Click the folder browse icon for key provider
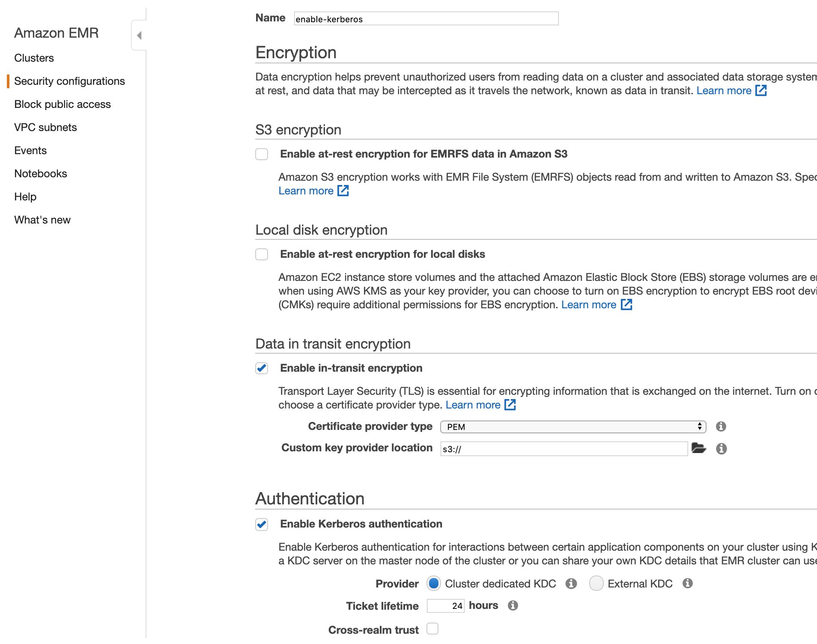The image size is (817, 644). pyautogui.click(x=698, y=448)
